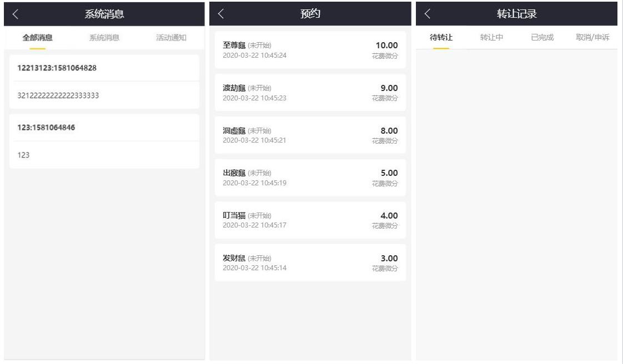Click message body 32122222222222333333
Screen dimensions: 623x364
pyautogui.click(x=58, y=95)
